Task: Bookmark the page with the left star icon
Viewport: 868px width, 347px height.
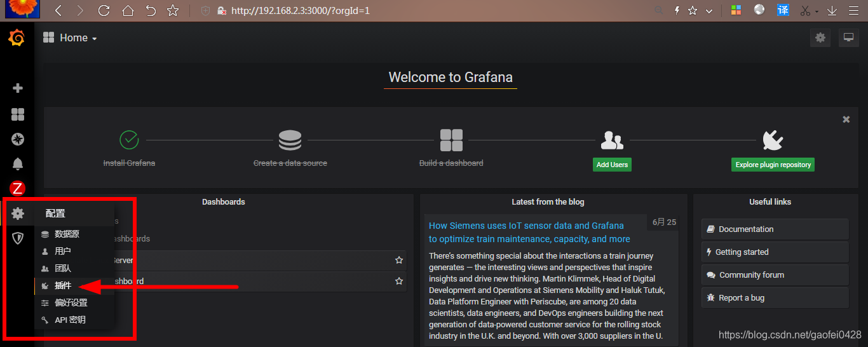Action: point(172,11)
